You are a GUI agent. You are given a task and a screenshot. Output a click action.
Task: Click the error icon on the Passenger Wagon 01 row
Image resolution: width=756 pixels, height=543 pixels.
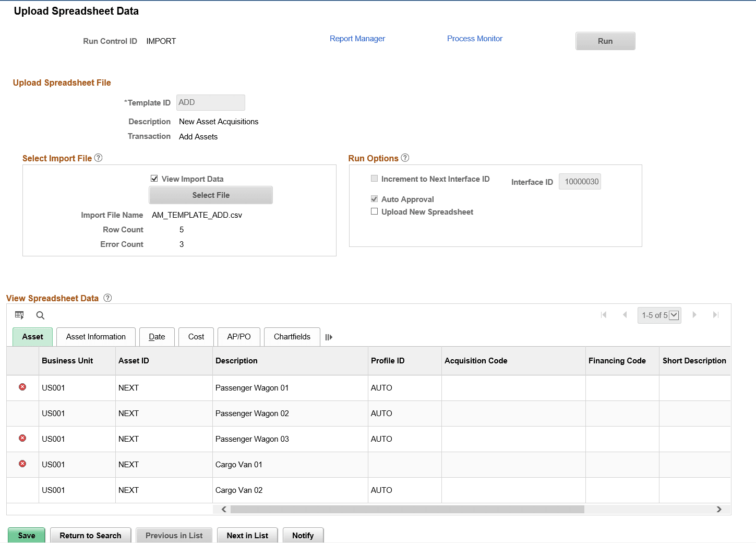pos(22,387)
